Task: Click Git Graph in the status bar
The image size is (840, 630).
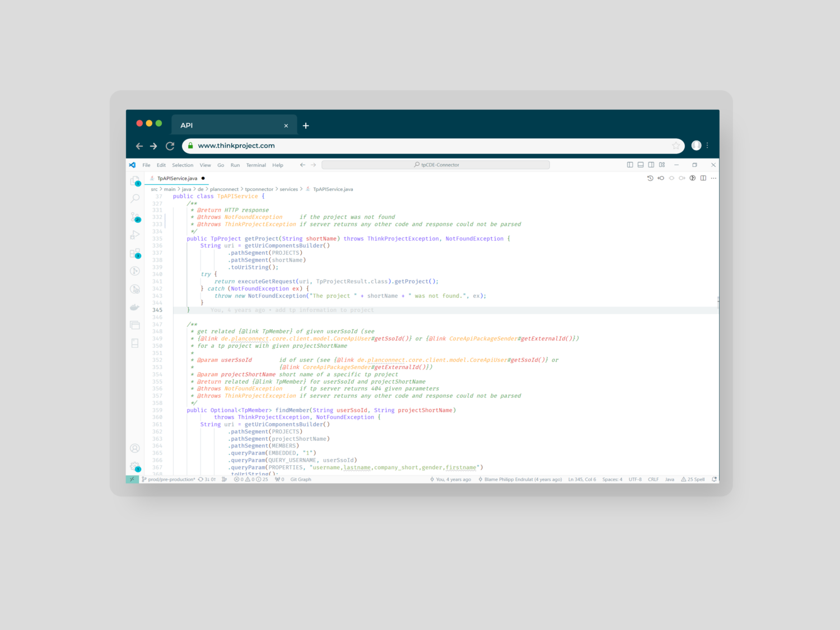Action: click(301, 479)
